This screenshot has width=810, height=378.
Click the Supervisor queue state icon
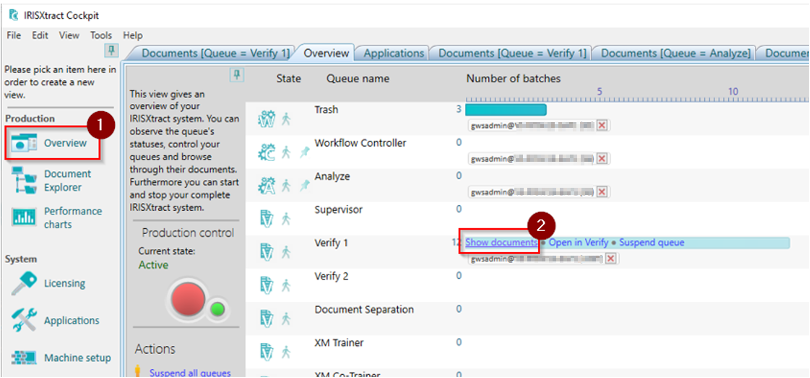coord(266,218)
